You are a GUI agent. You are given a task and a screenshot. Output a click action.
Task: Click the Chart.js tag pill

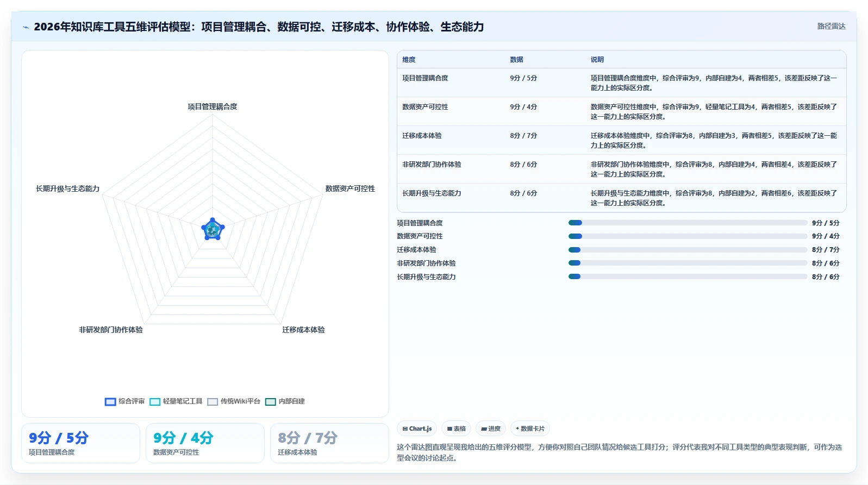[417, 429]
